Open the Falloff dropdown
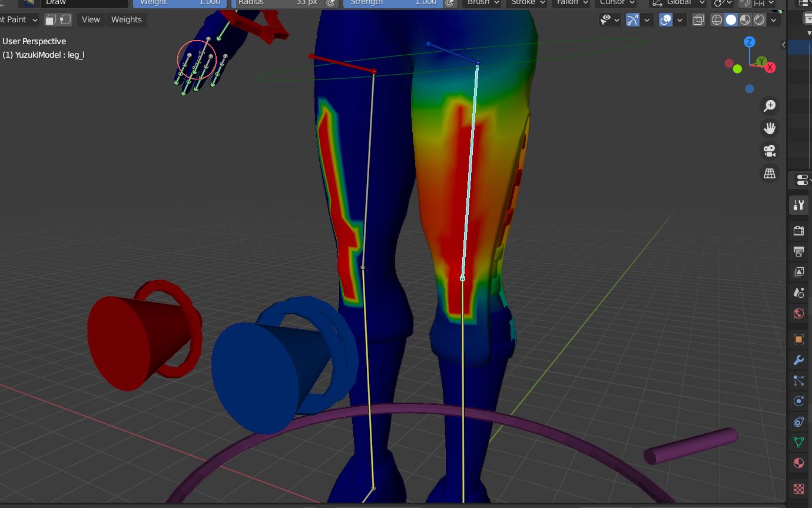 [571, 3]
